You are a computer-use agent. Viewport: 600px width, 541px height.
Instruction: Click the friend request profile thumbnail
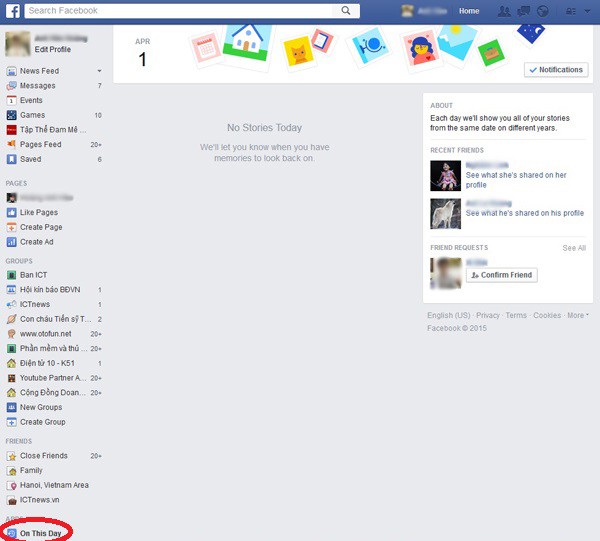pyautogui.click(x=445, y=273)
